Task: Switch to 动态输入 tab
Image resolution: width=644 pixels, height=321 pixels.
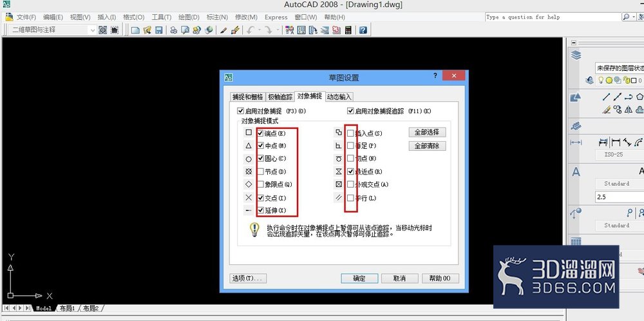Action: pos(339,97)
